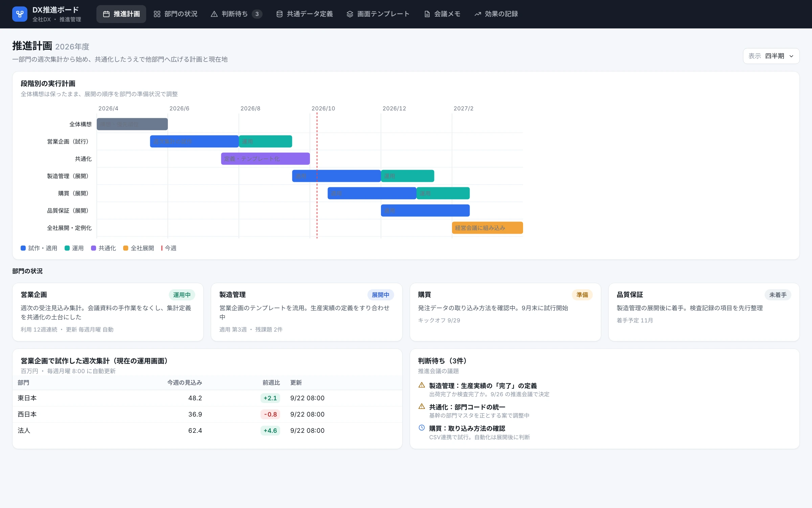Select the blue 適用 bar in 製造管理 row
The image size is (812, 508).
pyautogui.click(x=336, y=176)
